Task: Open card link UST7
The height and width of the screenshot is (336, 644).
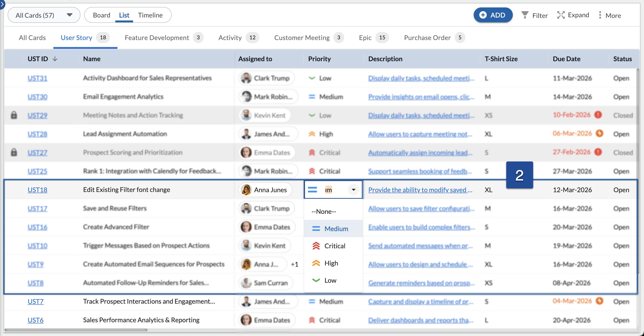Action: [x=35, y=301]
